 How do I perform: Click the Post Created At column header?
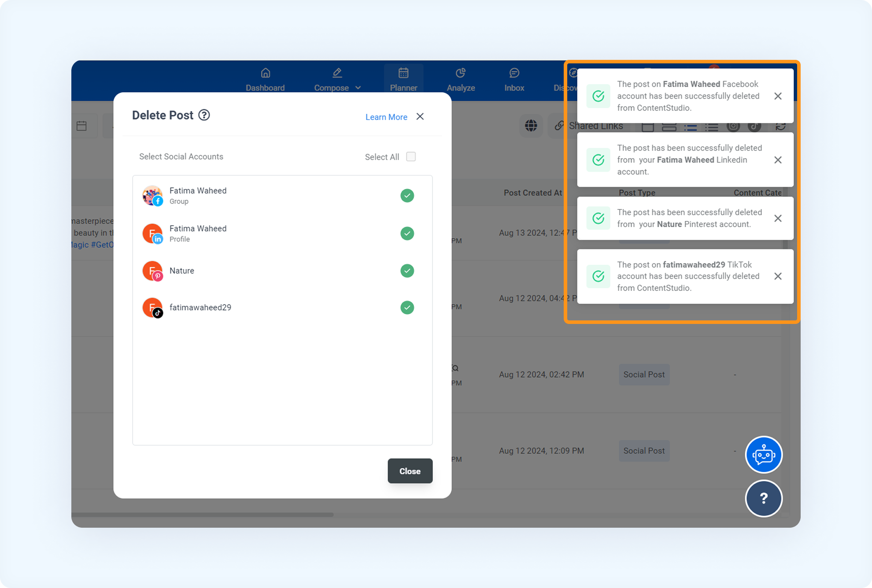[x=533, y=193]
